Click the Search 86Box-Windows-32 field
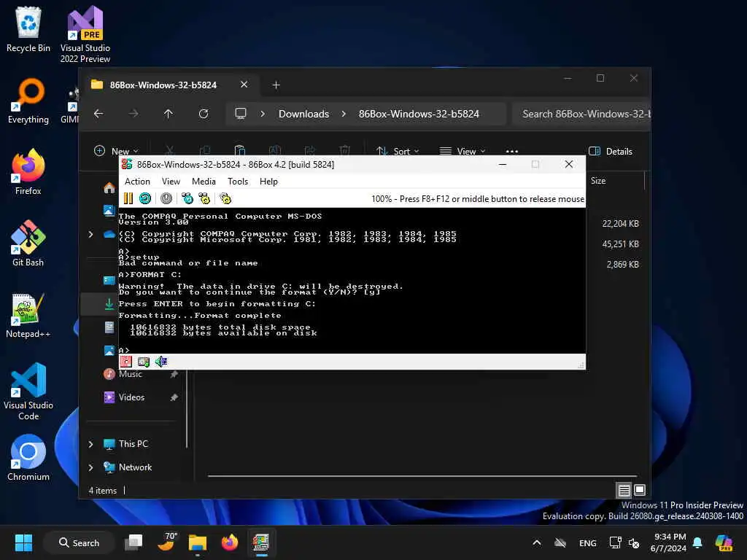 [x=581, y=114]
